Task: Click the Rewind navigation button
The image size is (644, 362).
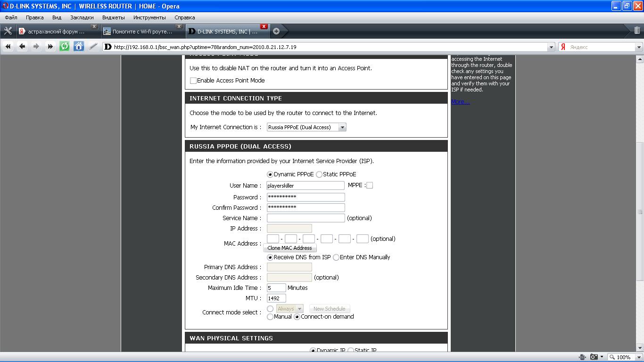Action: pyautogui.click(x=8, y=46)
